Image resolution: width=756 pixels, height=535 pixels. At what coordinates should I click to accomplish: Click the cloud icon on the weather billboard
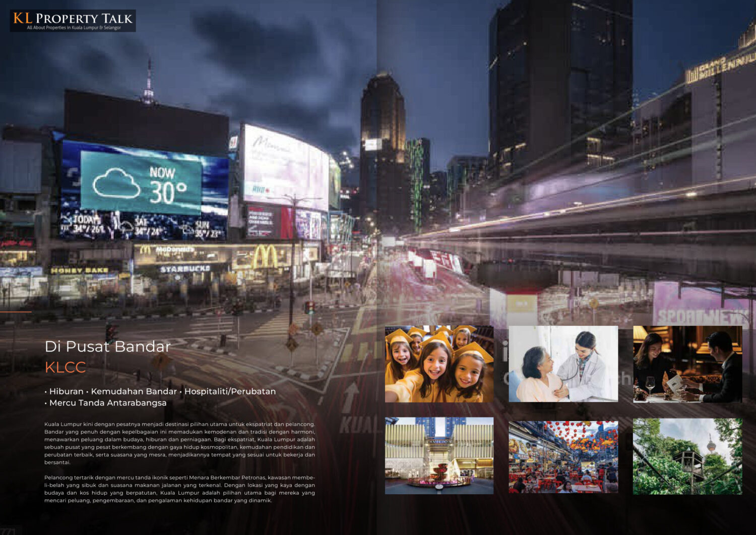click(116, 183)
